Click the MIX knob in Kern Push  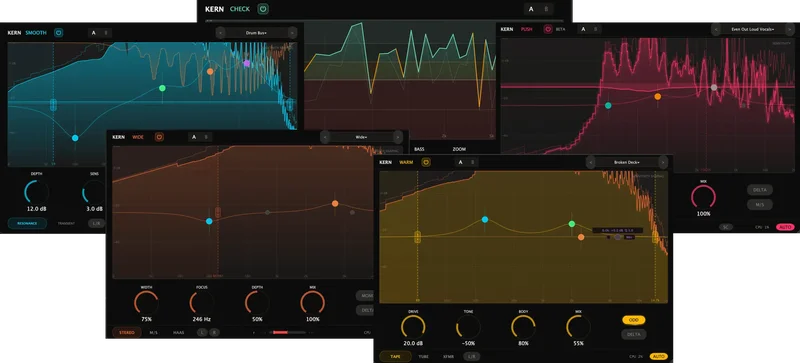point(704,197)
